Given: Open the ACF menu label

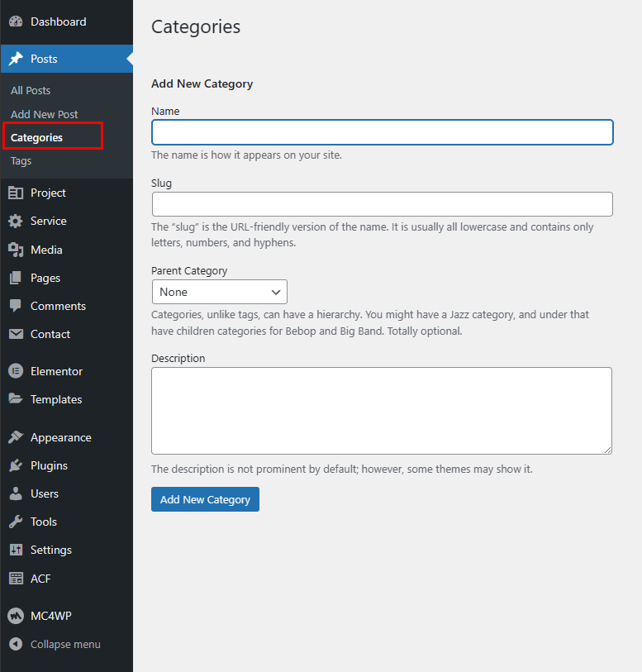Looking at the screenshot, I should [x=40, y=579].
